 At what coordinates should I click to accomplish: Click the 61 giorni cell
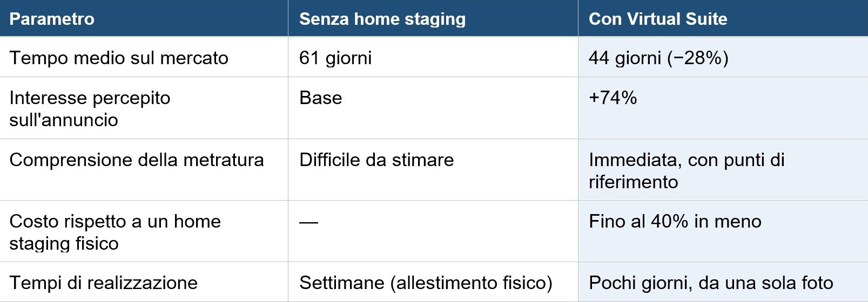pyautogui.click(x=433, y=57)
